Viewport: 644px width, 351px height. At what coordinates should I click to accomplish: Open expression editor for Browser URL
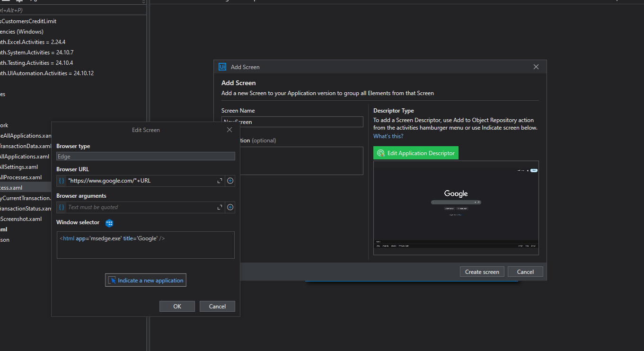point(219,180)
